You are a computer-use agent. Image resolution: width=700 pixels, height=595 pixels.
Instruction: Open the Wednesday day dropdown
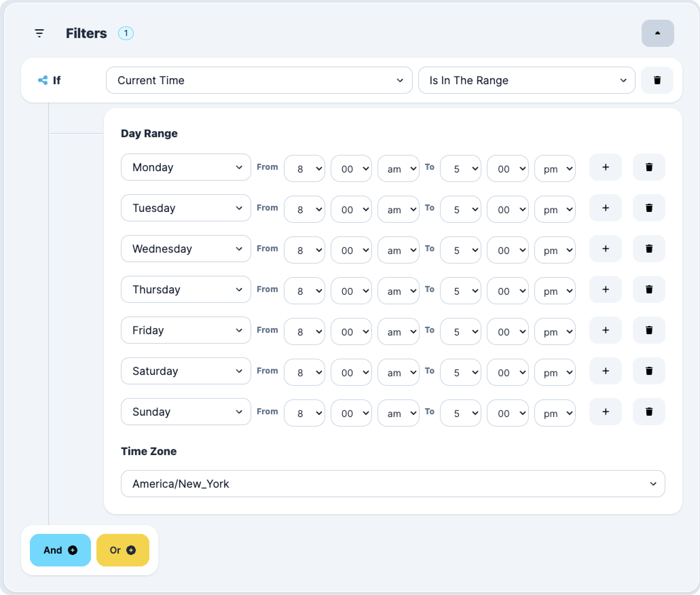coord(186,249)
